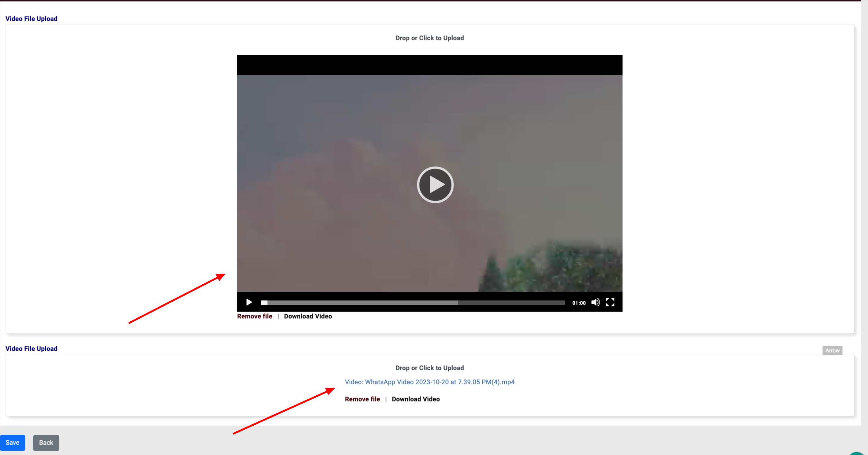Click the 01:00 time display
Viewport: 868px width, 455px height.
tap(579, 303)
